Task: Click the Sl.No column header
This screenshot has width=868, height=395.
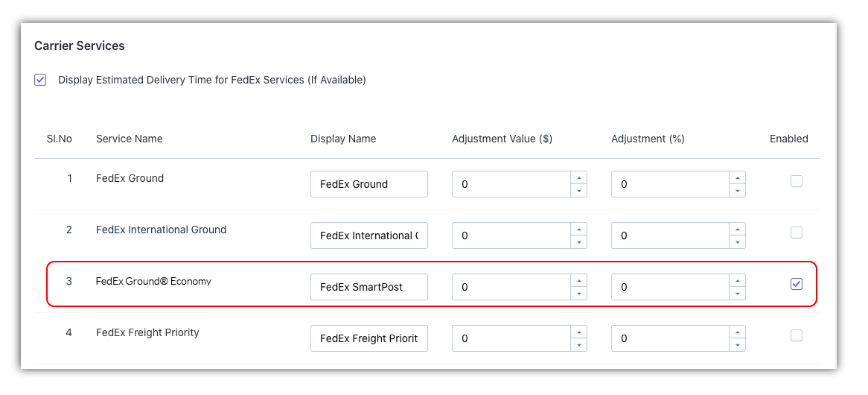Action: [x=60, y=139]
